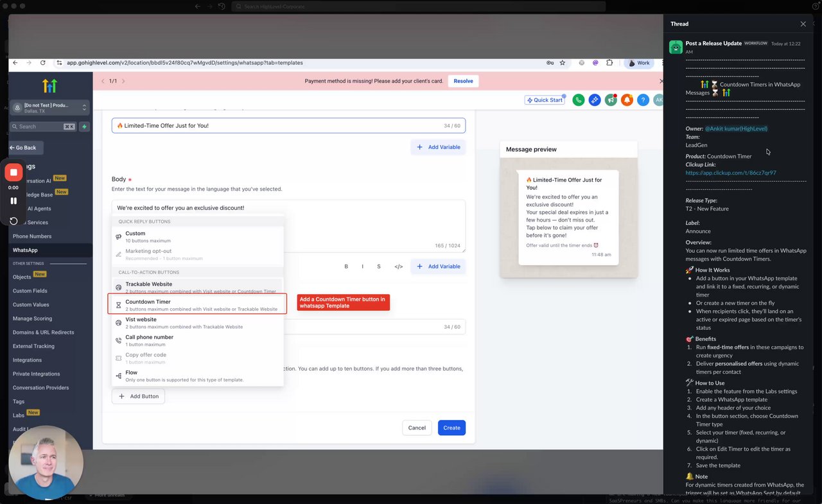Viewport: 822px width, 504px height.
Task: Select WhatsApp in the settings sidebar
Action: coord(25,250)
